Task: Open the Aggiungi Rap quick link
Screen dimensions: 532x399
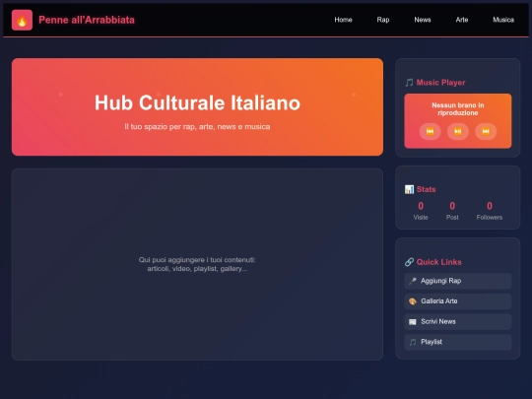Action: click(x=458, y=281)
